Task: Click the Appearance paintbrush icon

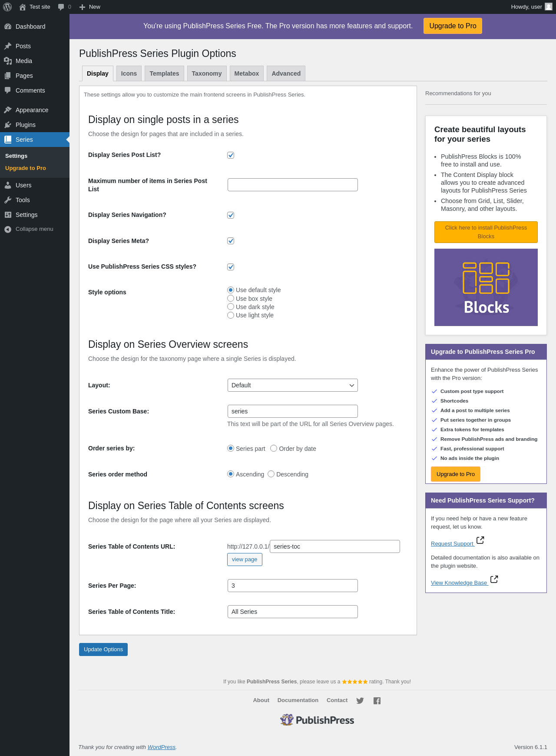Action: pos(8,110)
